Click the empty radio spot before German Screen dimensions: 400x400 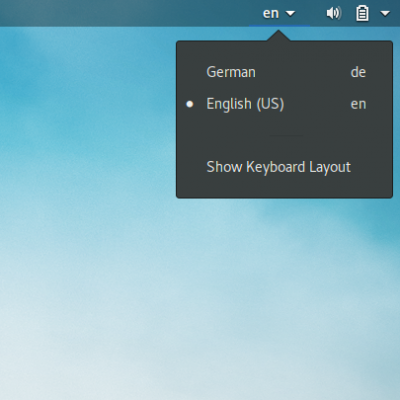click(190, 72)
